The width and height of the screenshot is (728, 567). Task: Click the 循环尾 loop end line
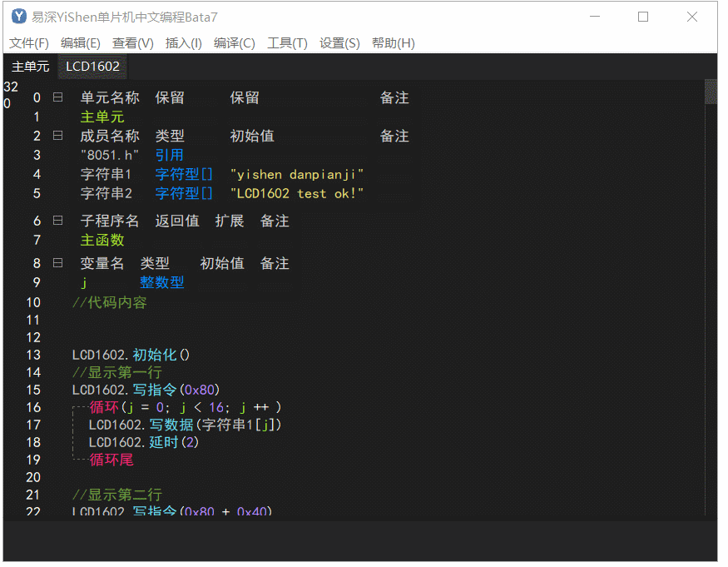click(111, 460)
